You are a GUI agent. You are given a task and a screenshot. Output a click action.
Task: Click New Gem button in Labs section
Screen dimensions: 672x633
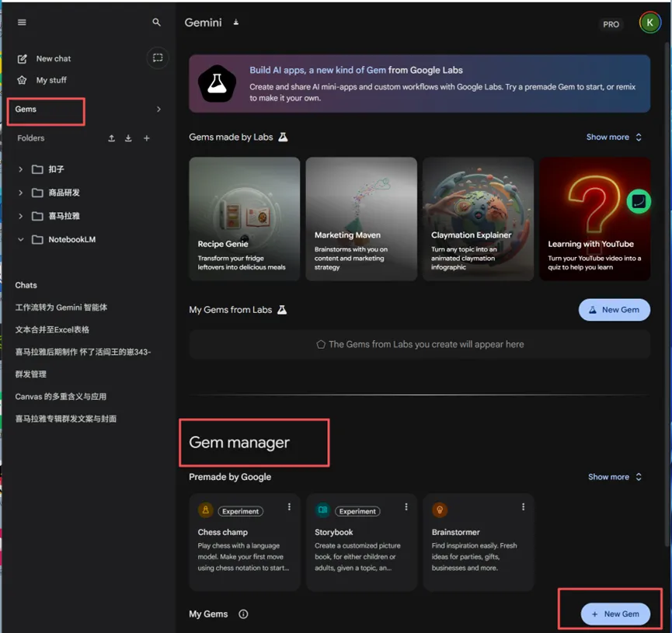(x=615, y=310)
